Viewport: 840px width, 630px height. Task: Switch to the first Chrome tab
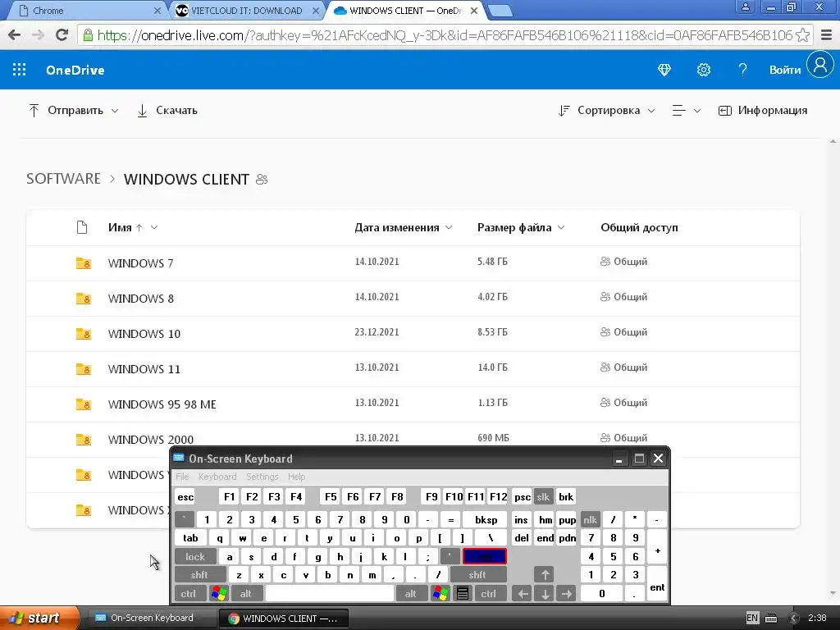point(89,11)
